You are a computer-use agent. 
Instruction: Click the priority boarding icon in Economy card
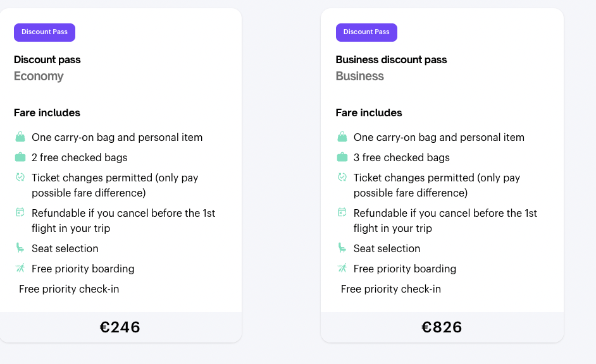click(x=20, y=269)
